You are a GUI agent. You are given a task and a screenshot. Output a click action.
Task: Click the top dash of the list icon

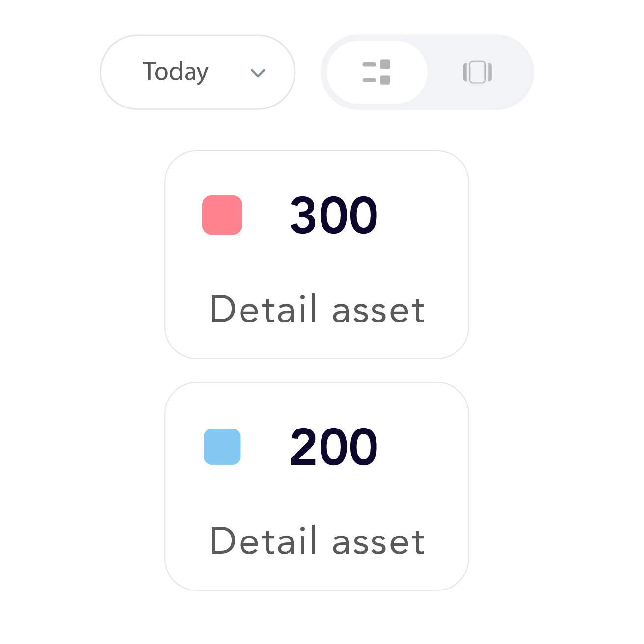point(369,64)
